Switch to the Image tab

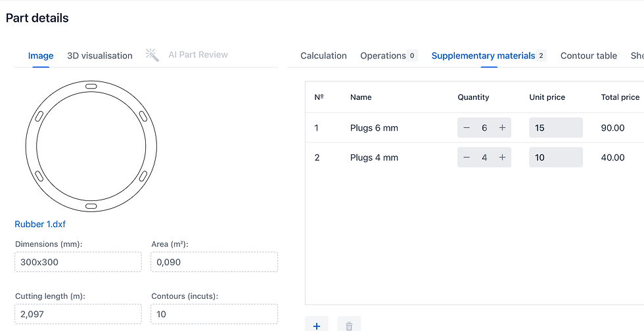click(x=41, y=56)
